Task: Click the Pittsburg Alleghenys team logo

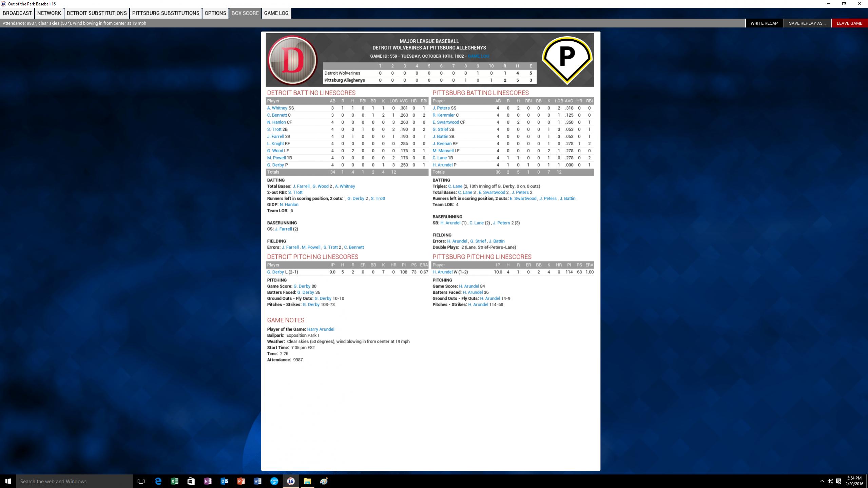Action: pyautogui.click(x=567, y=59)
